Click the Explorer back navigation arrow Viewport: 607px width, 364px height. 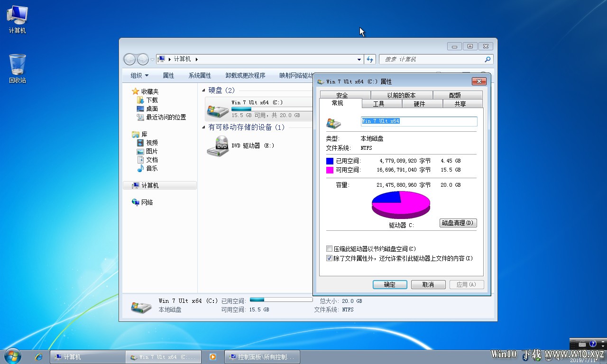click(129, 59)
